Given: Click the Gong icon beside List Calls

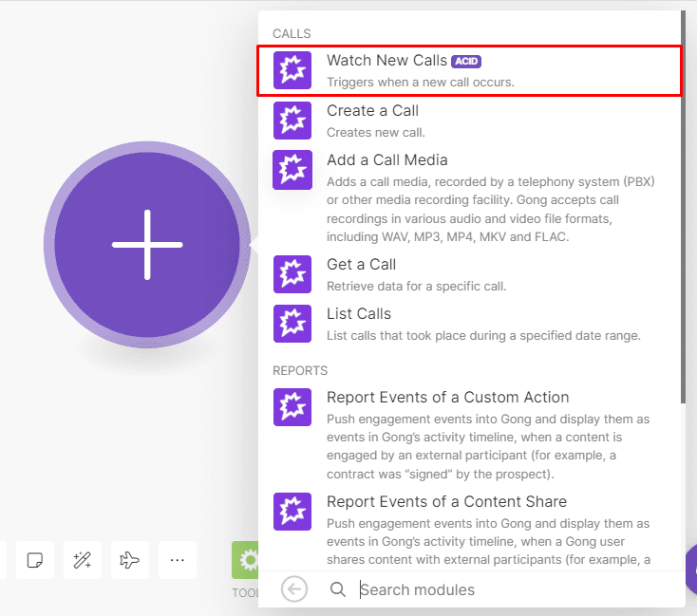Looking at the screenshot, I should pos(292,324).
